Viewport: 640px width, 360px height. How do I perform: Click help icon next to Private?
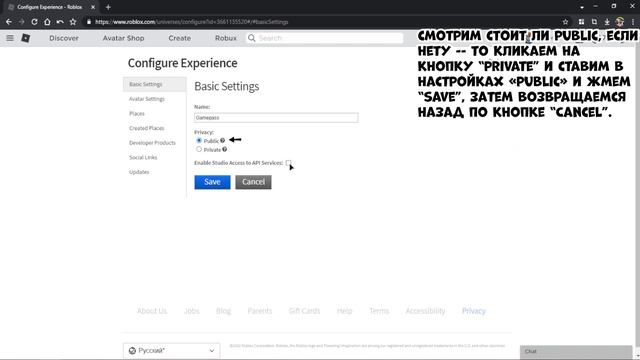point(224,149)
